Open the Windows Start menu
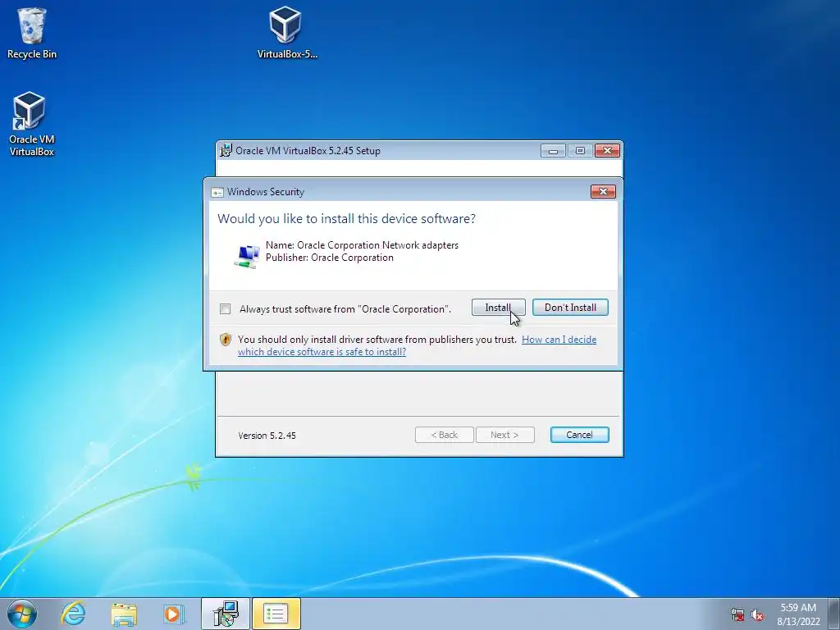 tap(22, 614)
